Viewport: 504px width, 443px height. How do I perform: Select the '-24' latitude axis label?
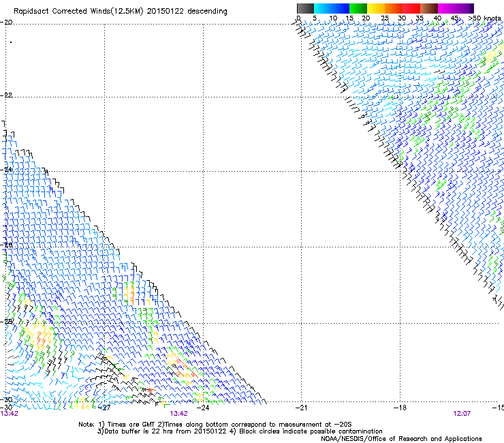[x=6, y=169]
